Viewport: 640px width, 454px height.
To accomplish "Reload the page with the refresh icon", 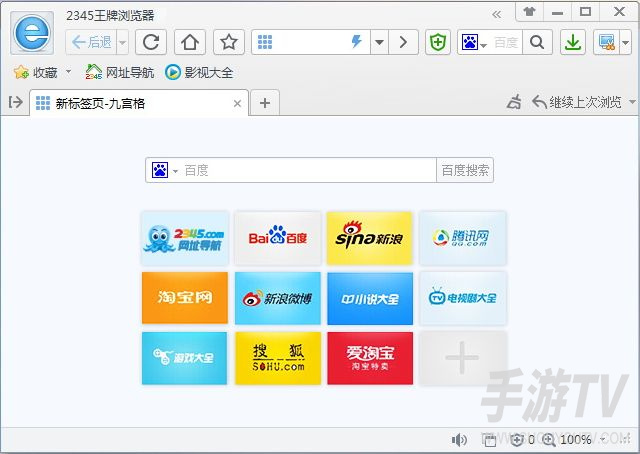I will pyautogui.click(x=151, y=42).
